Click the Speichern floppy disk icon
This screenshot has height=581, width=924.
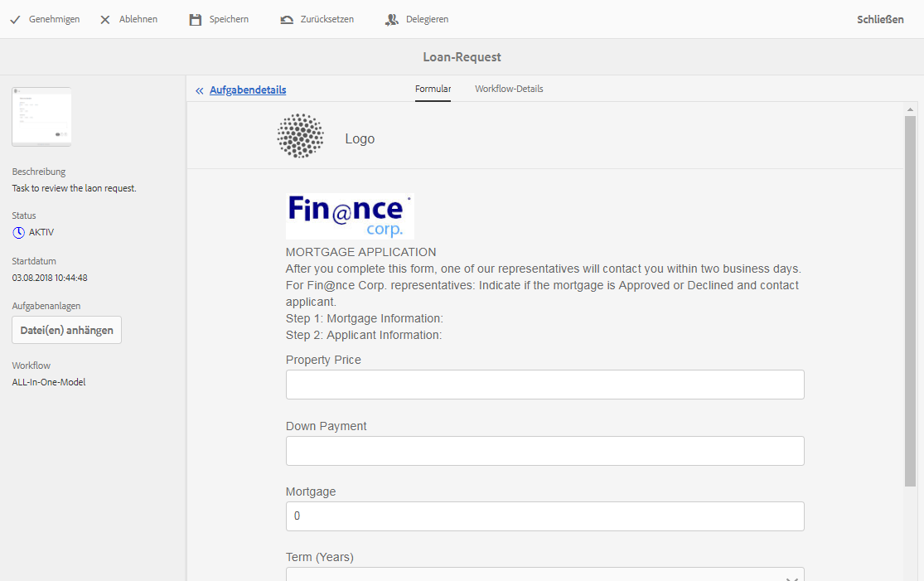(x=196, y=19)
